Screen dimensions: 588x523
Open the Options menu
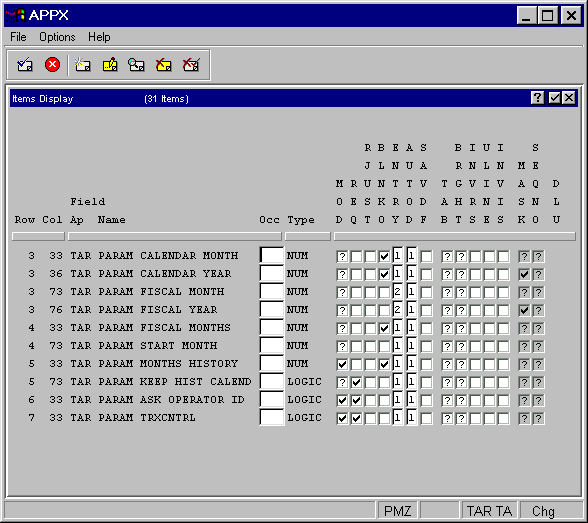[57, 37]
